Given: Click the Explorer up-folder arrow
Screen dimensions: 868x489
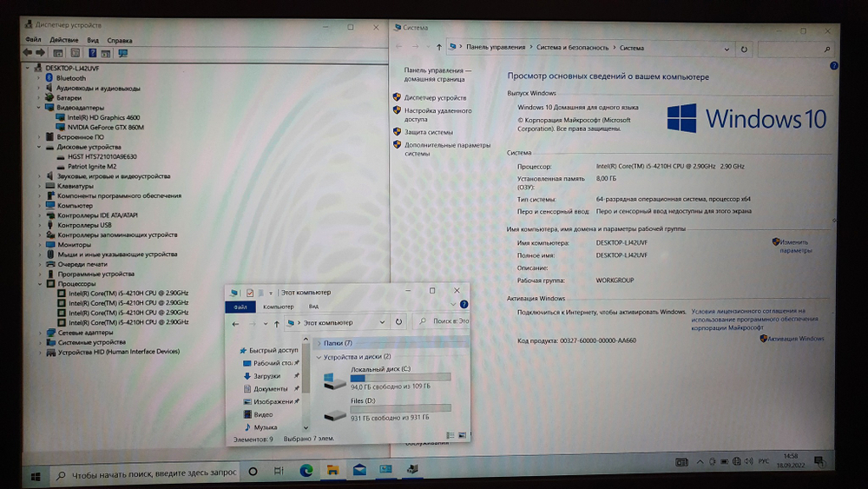Looking at the screenshot, I should [x=277, y=323].
